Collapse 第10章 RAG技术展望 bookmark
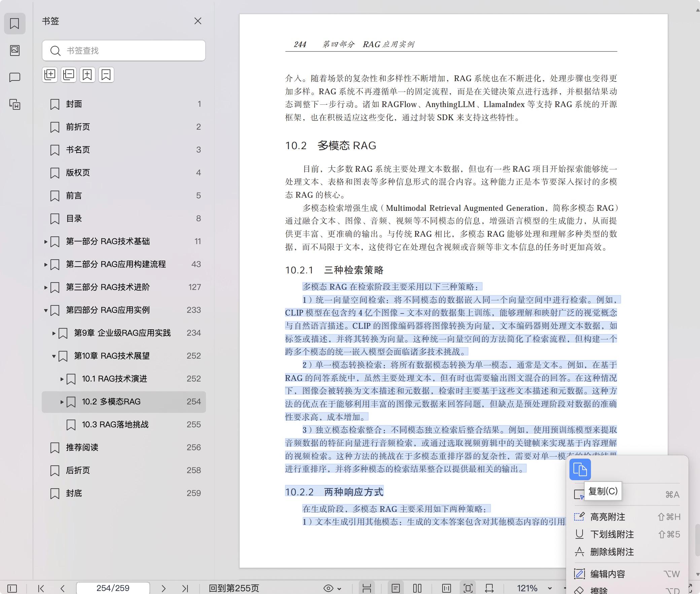The width and height of the screenshot is (700, 594). (x=54, y=356)
